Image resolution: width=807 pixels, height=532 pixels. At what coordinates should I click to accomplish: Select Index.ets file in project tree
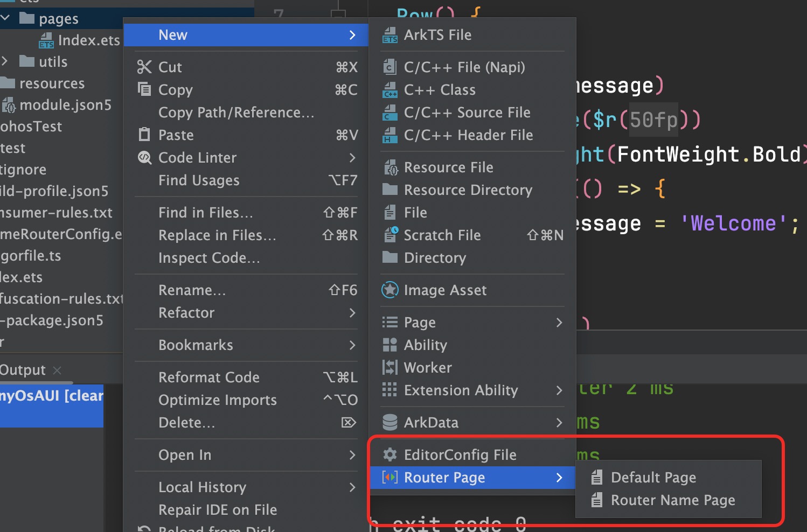[80, 40]
